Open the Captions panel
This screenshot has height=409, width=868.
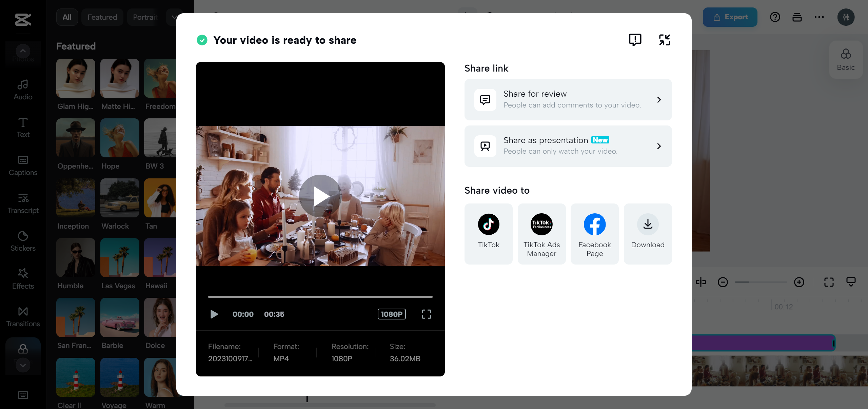coord(22,165)
